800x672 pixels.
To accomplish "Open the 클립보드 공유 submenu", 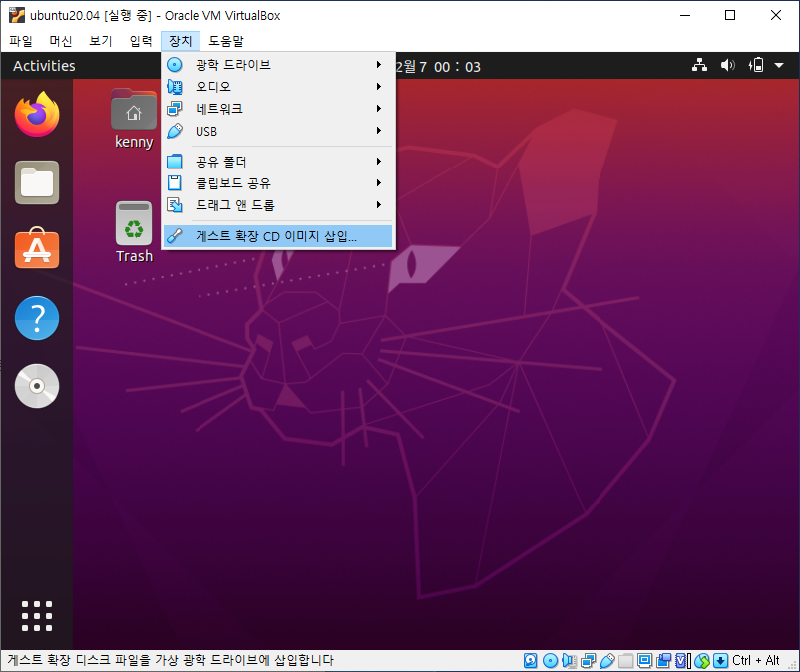I will (278, 183).
